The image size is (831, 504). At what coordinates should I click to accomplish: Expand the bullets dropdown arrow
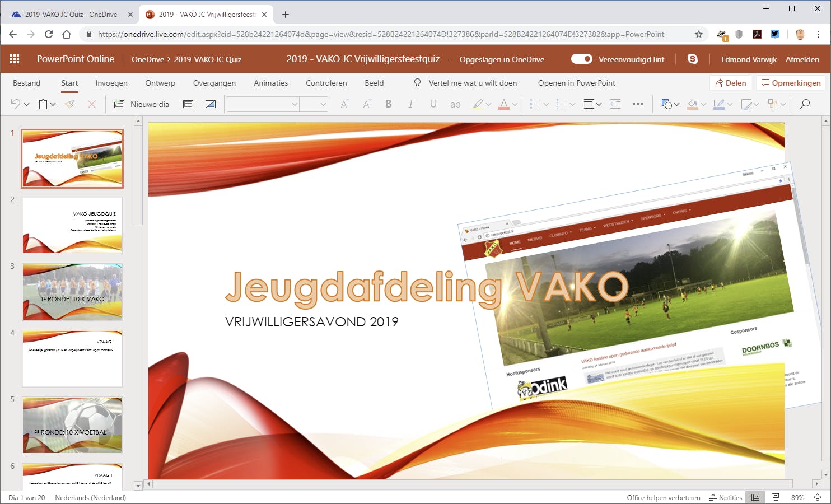click(545, 105)
